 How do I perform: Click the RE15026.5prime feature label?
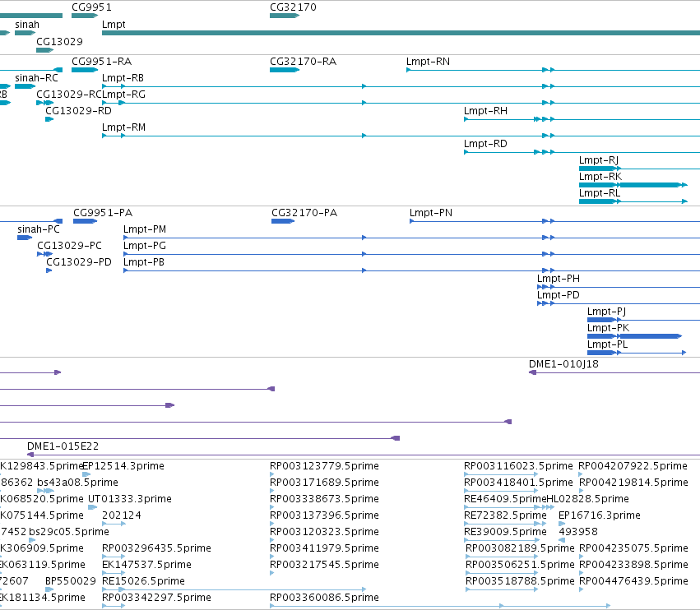point(143,581)
